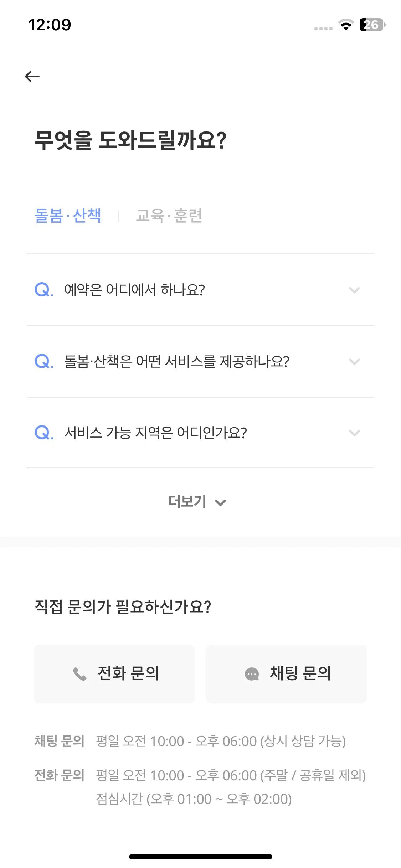Tap the status bar clock 12:09
This screenshot has height=868, width=401.
(x=50, y=25)
